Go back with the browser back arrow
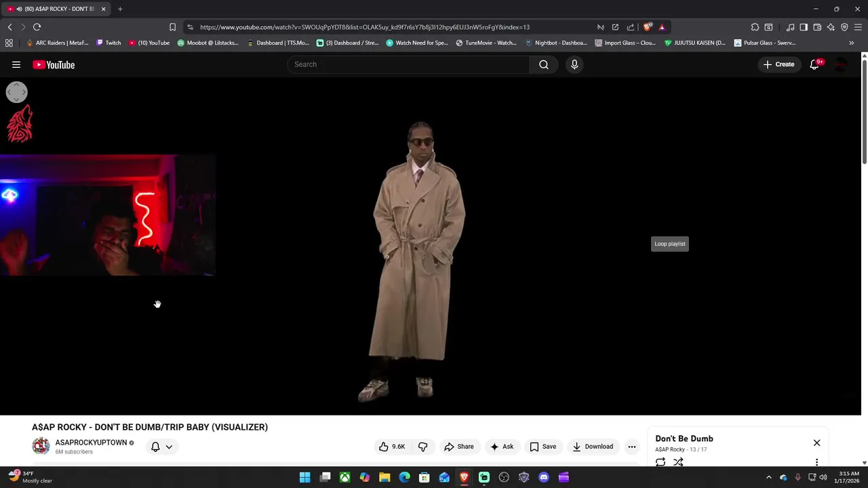This screenshot has height=488, width=868. [x=9, y=27]
